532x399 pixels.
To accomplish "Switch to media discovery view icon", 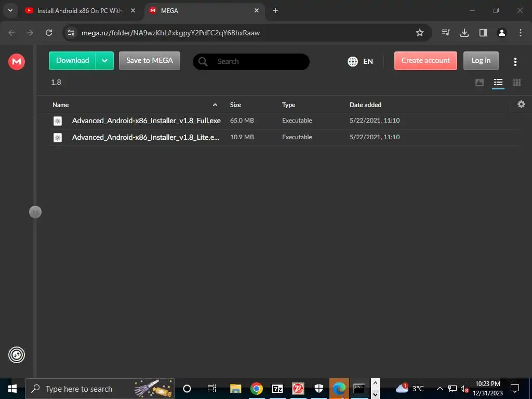I will 480,83.
